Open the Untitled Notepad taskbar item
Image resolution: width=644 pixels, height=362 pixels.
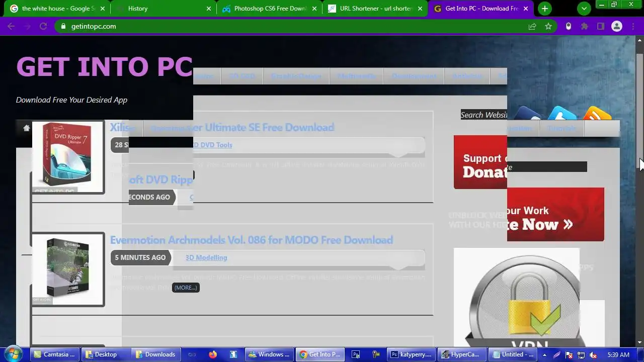click(513, 354)
